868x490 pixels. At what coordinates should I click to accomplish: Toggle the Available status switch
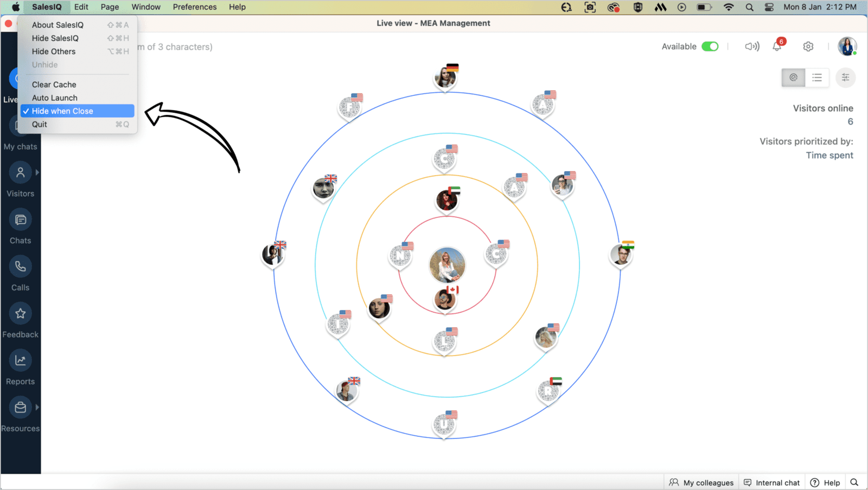tap(710, 47)
